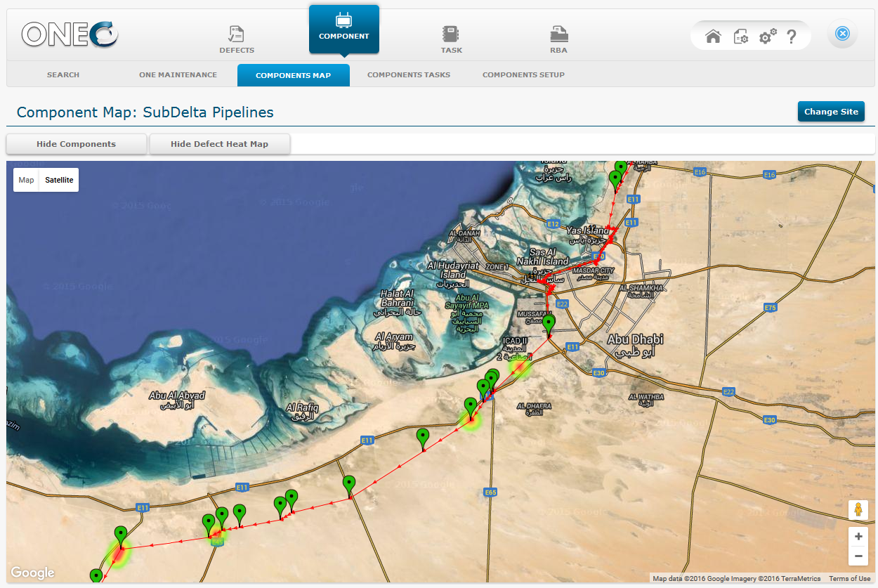This screenshot has height=588, width=878.
Task: Open the Terms of Use link
Action: click(x=849, y=579)
